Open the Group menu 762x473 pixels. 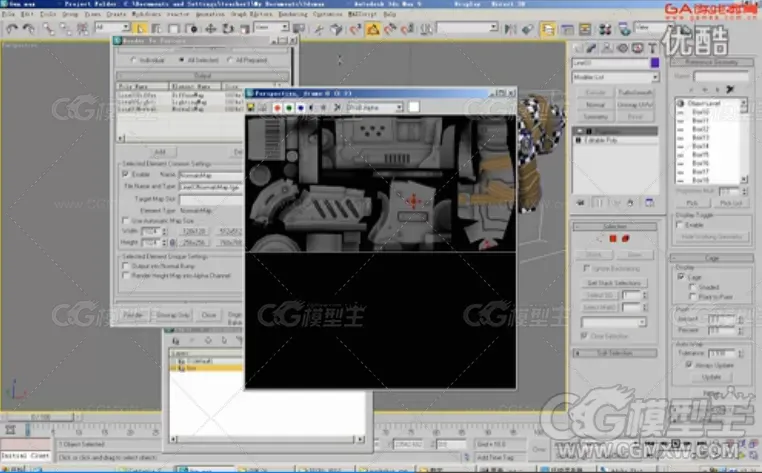click(x=70, y=15)
